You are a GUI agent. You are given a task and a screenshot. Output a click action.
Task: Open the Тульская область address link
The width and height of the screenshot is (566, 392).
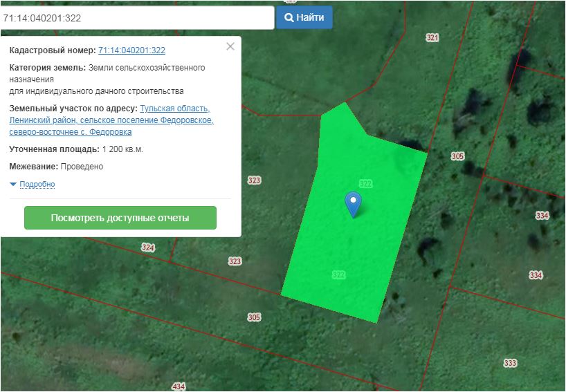(x=175, y=109)
